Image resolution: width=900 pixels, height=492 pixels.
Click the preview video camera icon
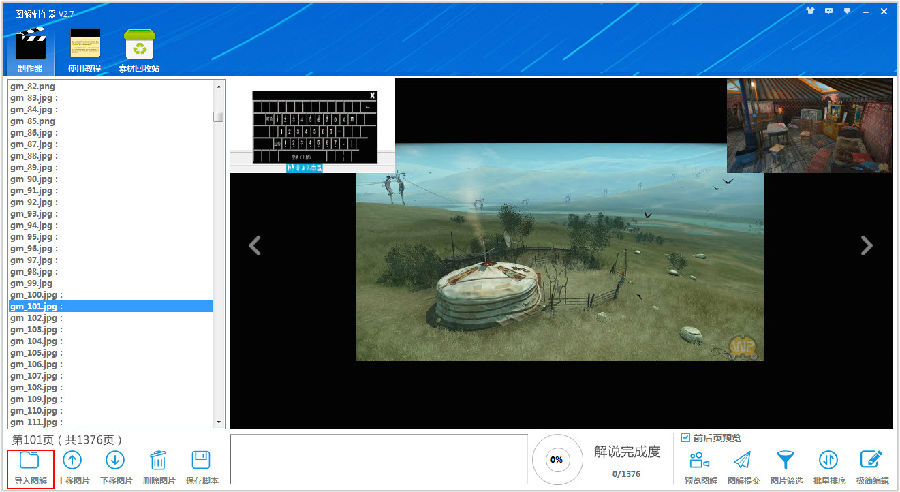(x=699, y=460)
